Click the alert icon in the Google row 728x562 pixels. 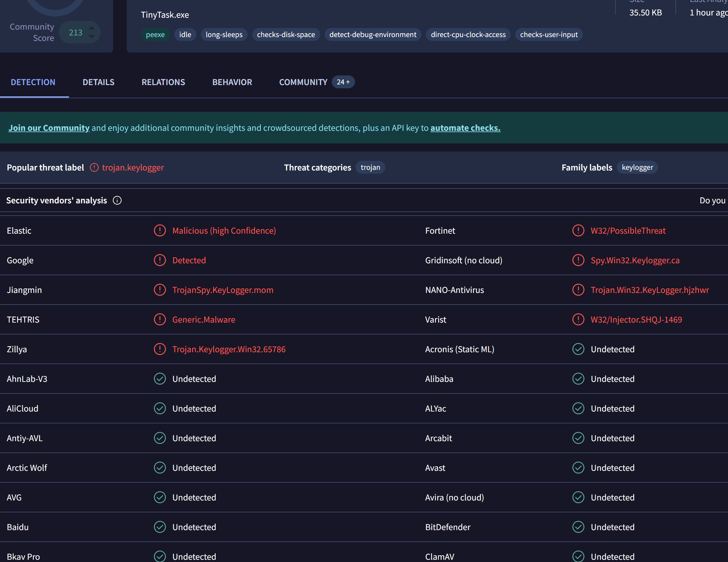coord(160,260)
